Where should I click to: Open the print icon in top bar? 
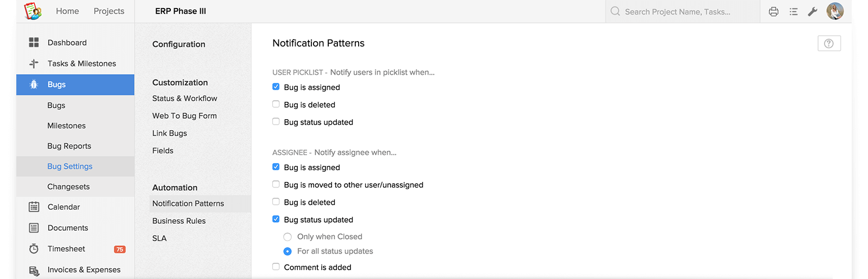coord(774,11)
